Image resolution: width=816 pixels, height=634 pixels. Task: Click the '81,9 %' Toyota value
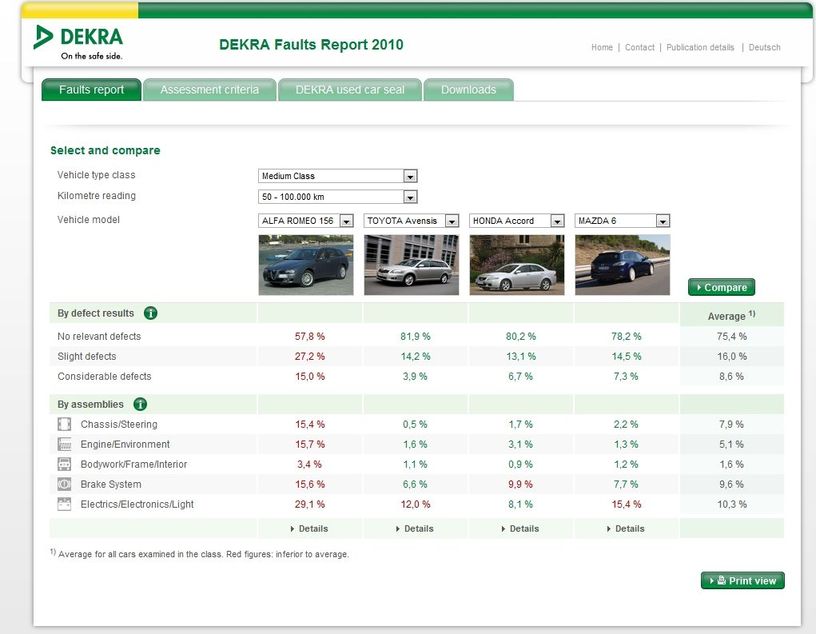pos(415,336)
